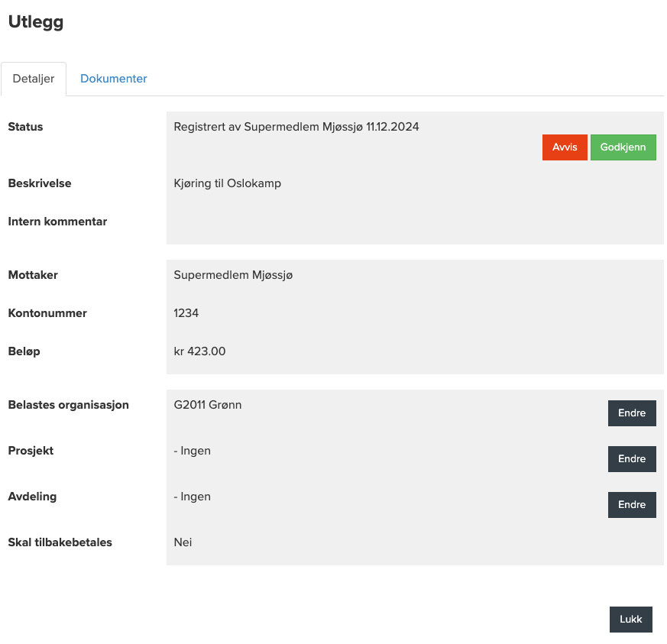This screenshot has width=667, height=644.
Task: Click the Kontonummer field label
Action: click(47, 313)
